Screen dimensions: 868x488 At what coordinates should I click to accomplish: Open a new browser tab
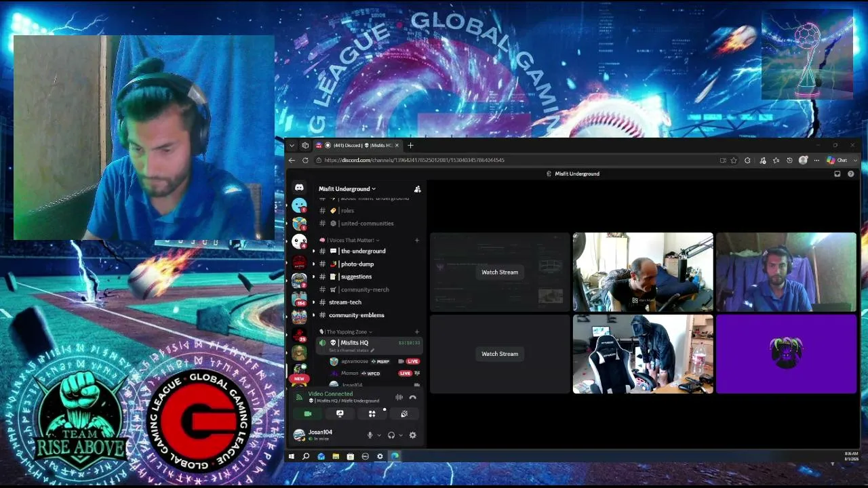point(410,145)
